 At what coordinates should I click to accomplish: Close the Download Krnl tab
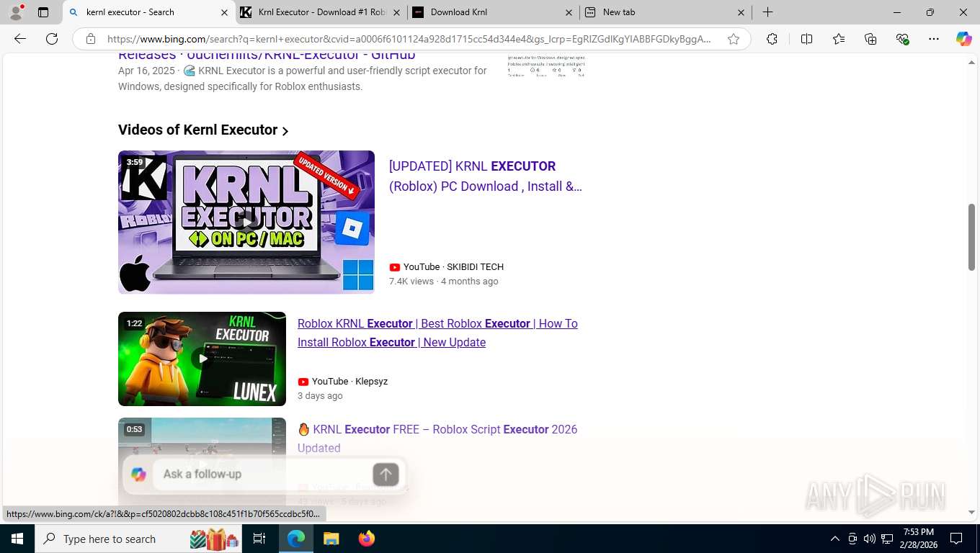tap(569, 12)
